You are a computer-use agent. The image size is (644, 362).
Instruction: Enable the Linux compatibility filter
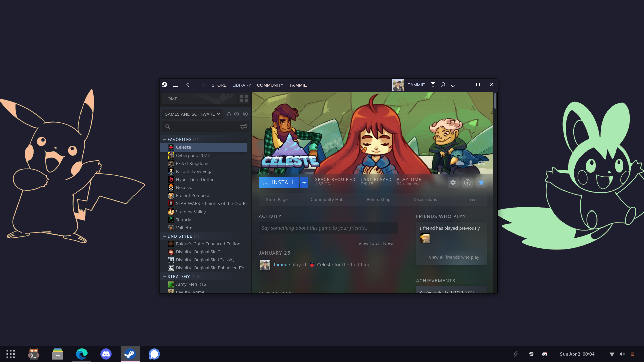[x=229, y=114]
